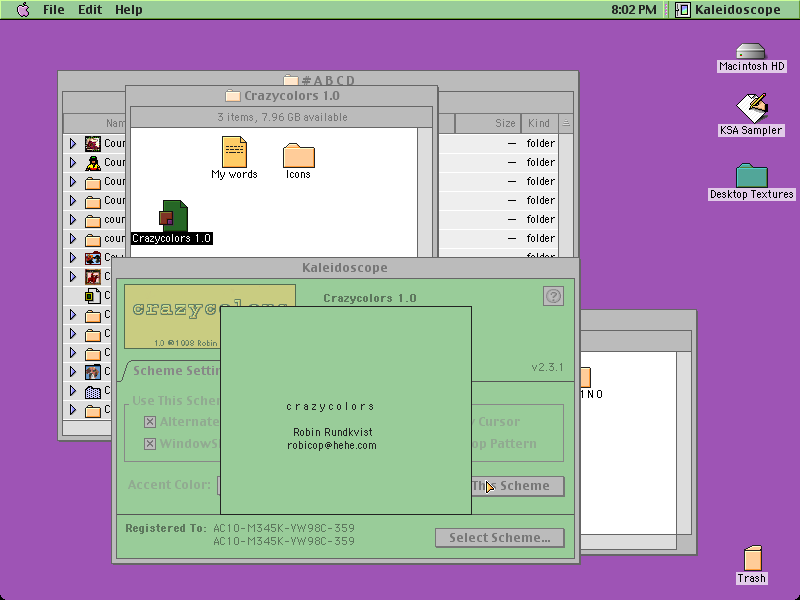Click the 8:02 PM clock in menu bar

point(634,10)
